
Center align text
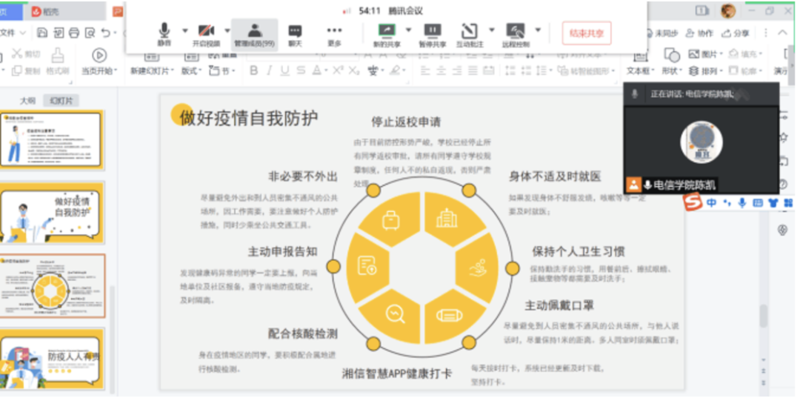(x=441, y=70)
